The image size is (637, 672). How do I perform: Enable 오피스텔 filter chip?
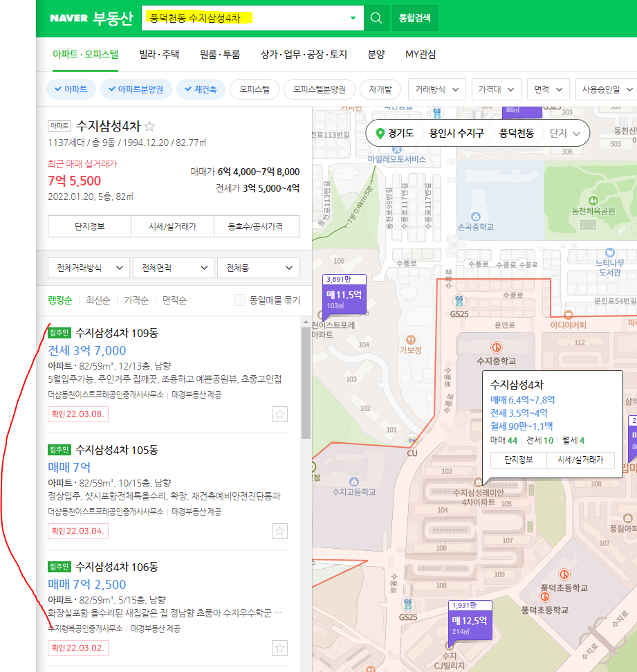(x=255, y=89)
